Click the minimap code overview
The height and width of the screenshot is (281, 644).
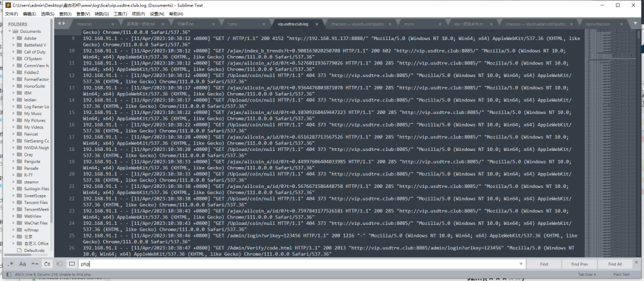coord(612,142)
